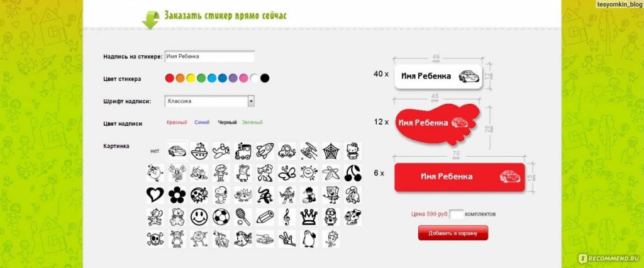Screen dimensions: 644x268
Task: Choose the black sticker color swatch
Action: point(265,78)
